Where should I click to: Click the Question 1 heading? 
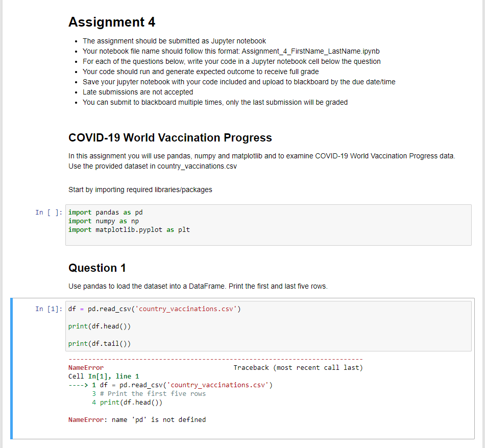click(x=97, y=268)
